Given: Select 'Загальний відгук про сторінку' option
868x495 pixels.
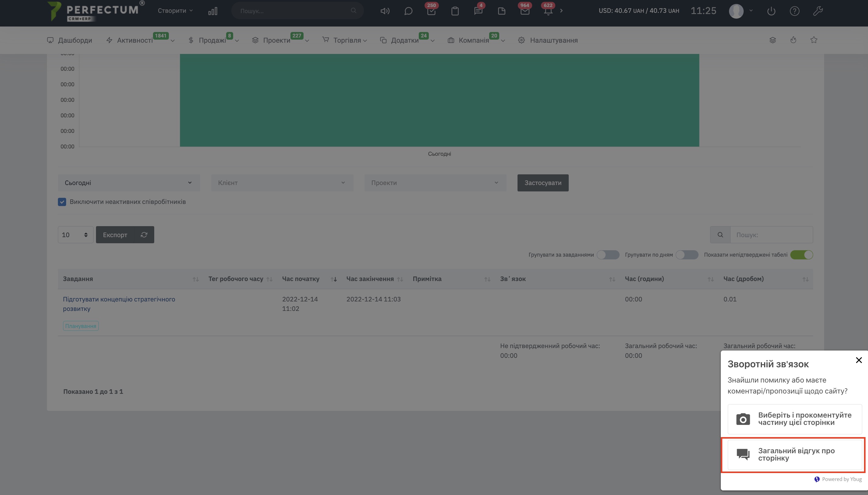Looking at the screenshot, I should 795,454.
